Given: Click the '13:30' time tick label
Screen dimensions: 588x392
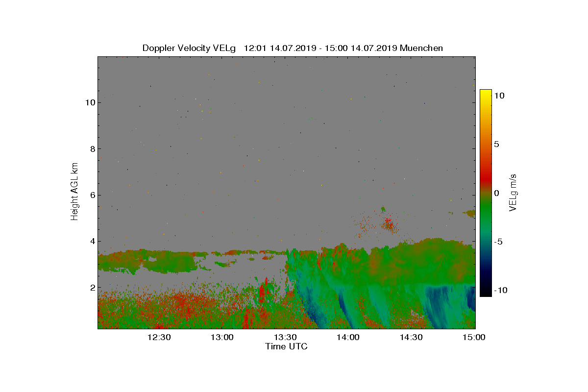Looking at the screenshot, I should pyautogui.click(x=285, y=337).
